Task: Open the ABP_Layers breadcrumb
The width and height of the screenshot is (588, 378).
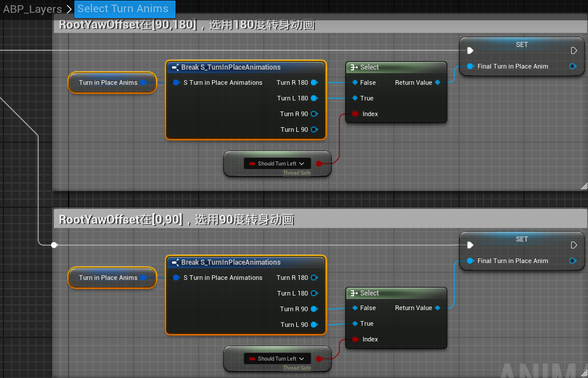Action: click(33, 9)
